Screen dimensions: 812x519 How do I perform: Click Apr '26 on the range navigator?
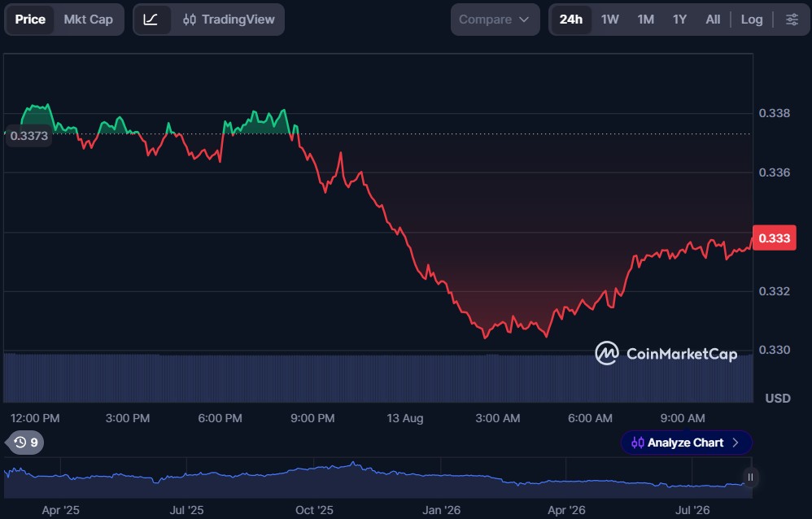pyautogui.click(x=566, y=510)
